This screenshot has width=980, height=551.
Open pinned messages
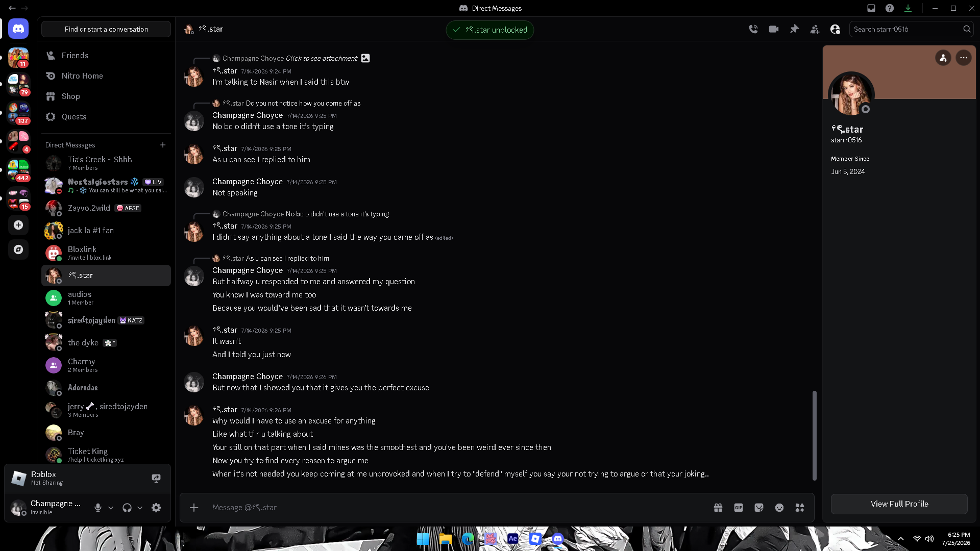click(x=794, y=29)
